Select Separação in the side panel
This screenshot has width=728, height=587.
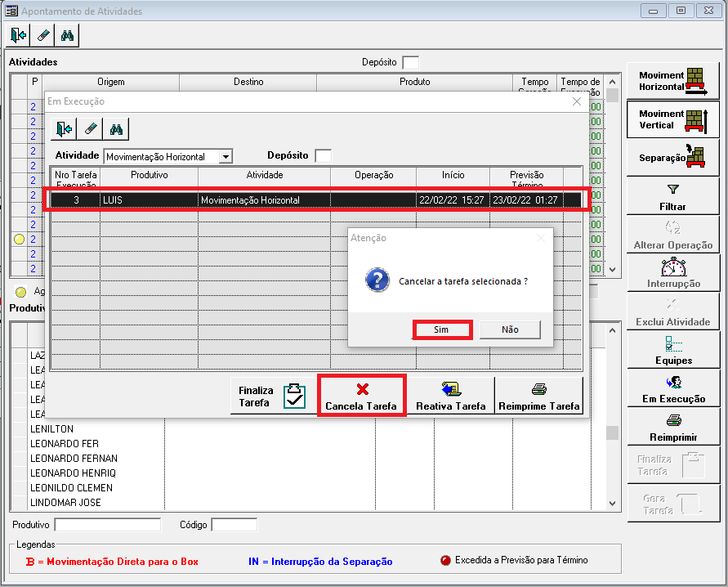[x=672, y=158]
